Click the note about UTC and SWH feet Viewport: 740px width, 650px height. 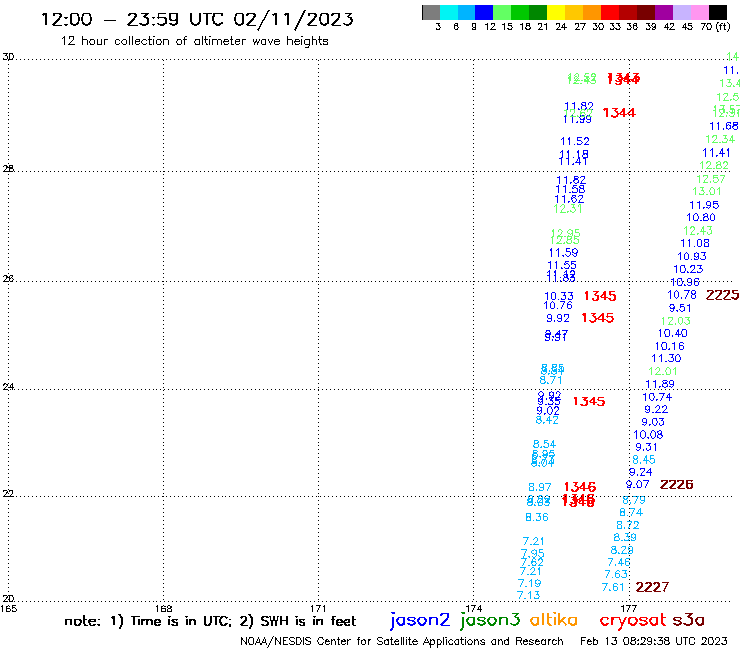pos(210,621)
